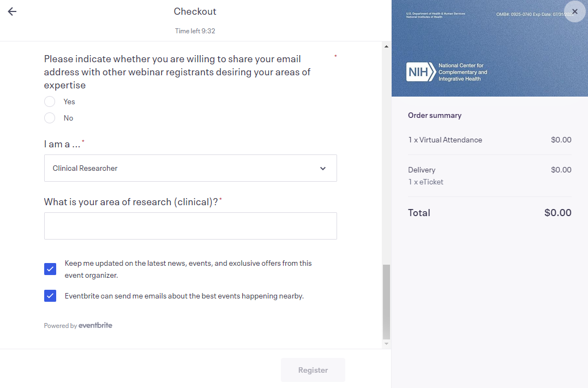Screen dimensions: 588x388
Task: Click the Time left countdown
Action: pos(195,31)
